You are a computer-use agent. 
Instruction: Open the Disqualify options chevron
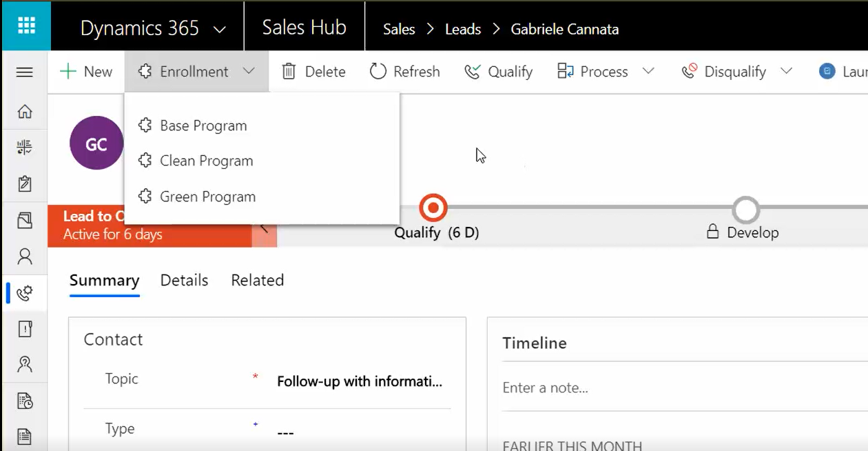pyautogui.click(x=786, y=71)
